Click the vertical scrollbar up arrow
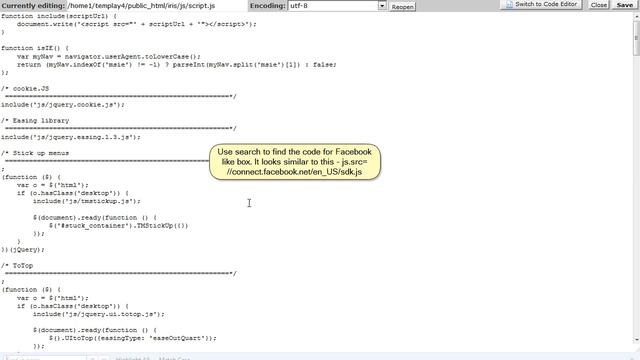640x360 pixels. click(x=636, y=16)
